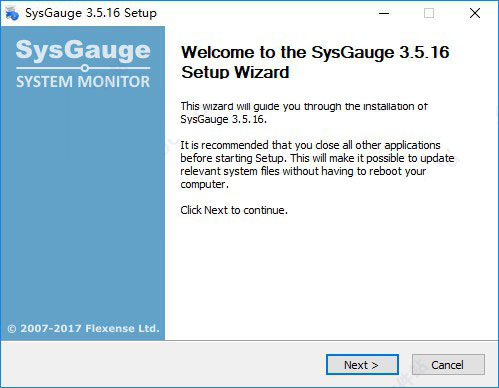Click the Flexense Ltd. copyright notice
Viewport: 499px width, 388px height.
pyautogui.click(x=83, y=329)
